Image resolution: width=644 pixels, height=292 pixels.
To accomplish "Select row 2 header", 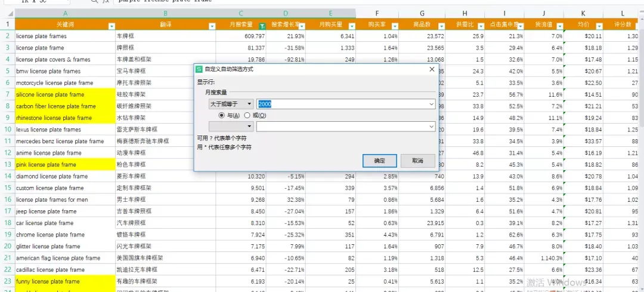I will pyautogui.click(x=7, y=36).
